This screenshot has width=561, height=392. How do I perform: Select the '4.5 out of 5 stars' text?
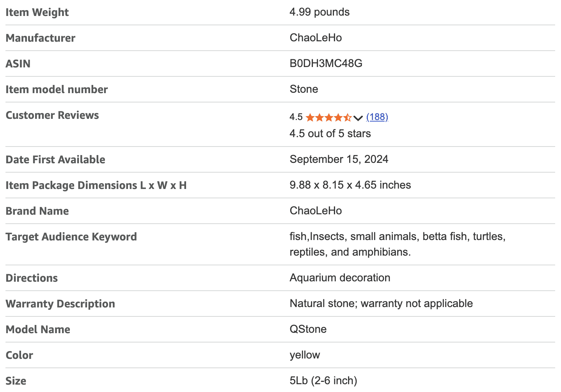(x=330, y=134)
